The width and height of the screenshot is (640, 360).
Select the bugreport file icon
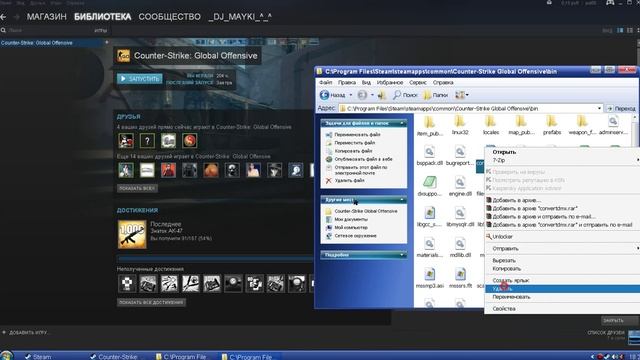pyautogui.click(x=460, y=156)
